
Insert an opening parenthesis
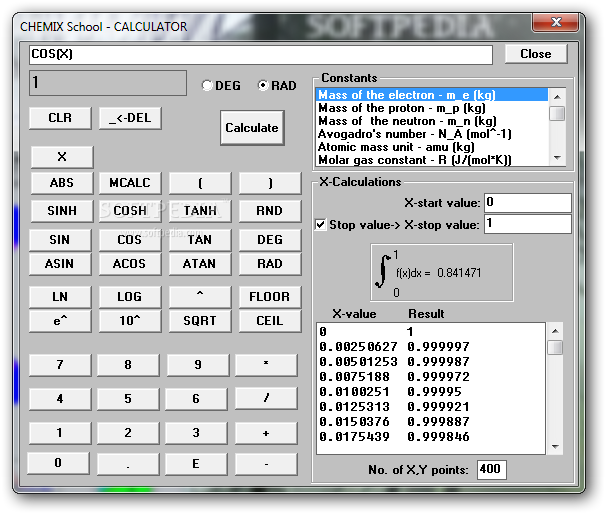(200, 183)
